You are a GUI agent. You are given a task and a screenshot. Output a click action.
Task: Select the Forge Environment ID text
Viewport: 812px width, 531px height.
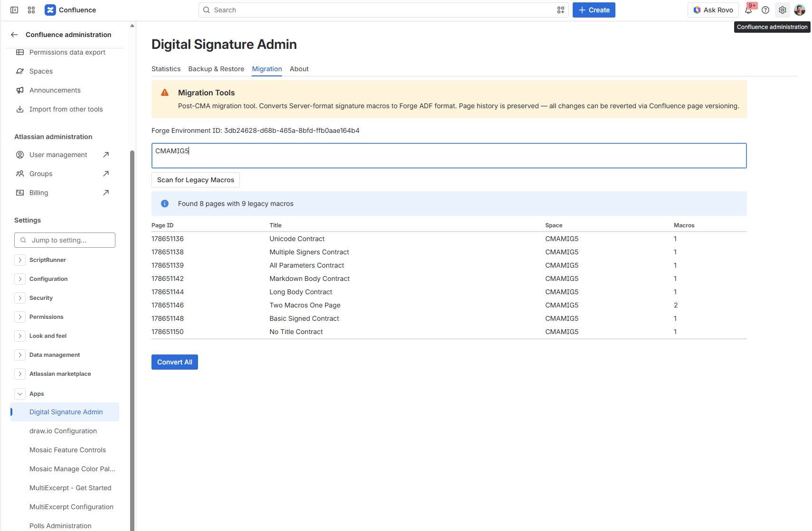255,130
